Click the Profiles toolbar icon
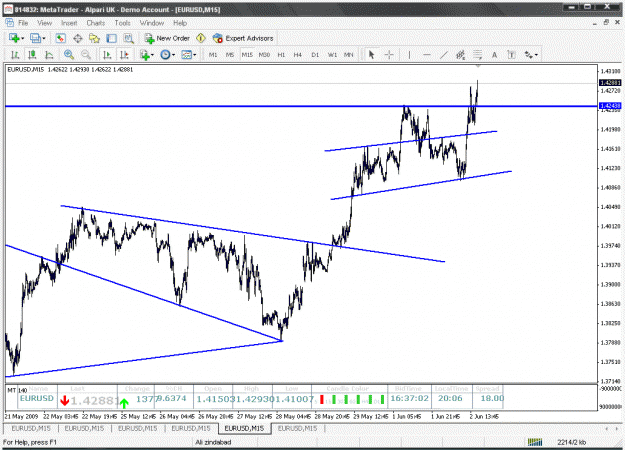 point(35,38)
